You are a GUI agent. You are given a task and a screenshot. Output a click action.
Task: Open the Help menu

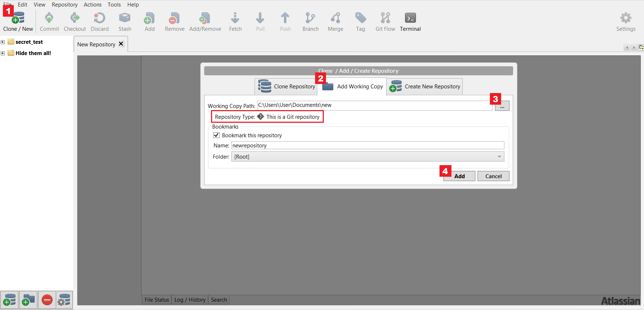[133, 5]
